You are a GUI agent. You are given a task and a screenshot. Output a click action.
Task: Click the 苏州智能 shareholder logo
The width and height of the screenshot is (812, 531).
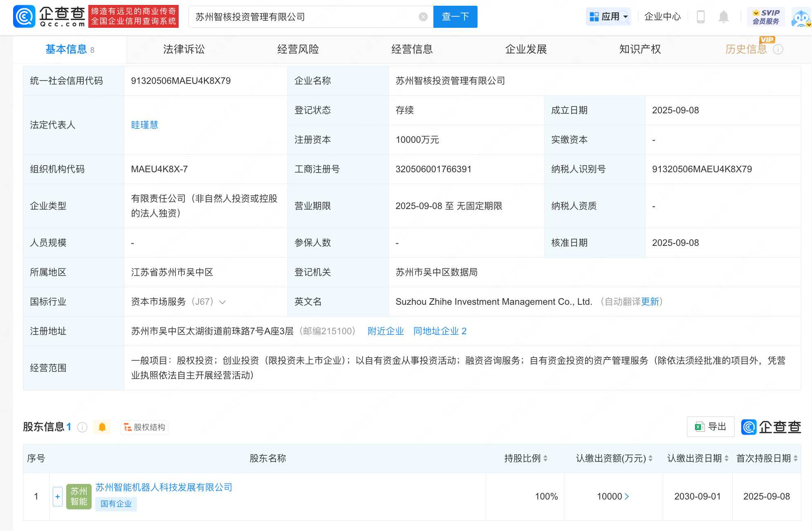79,497
